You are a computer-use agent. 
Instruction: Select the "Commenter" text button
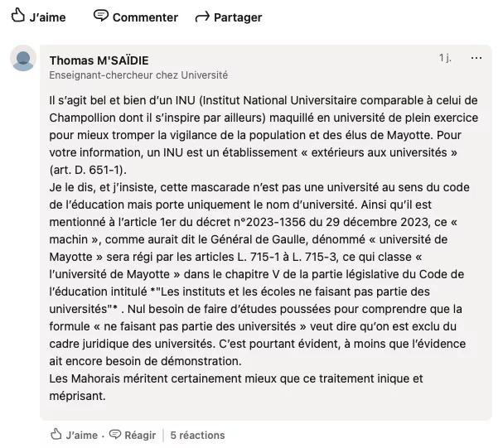point(145,17)
